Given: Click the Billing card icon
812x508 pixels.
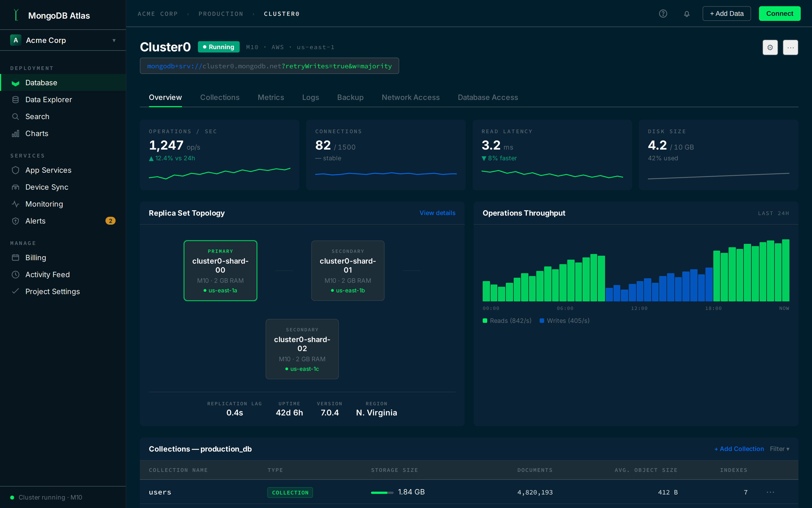Looking at the screenshot, I should (16, 257).
